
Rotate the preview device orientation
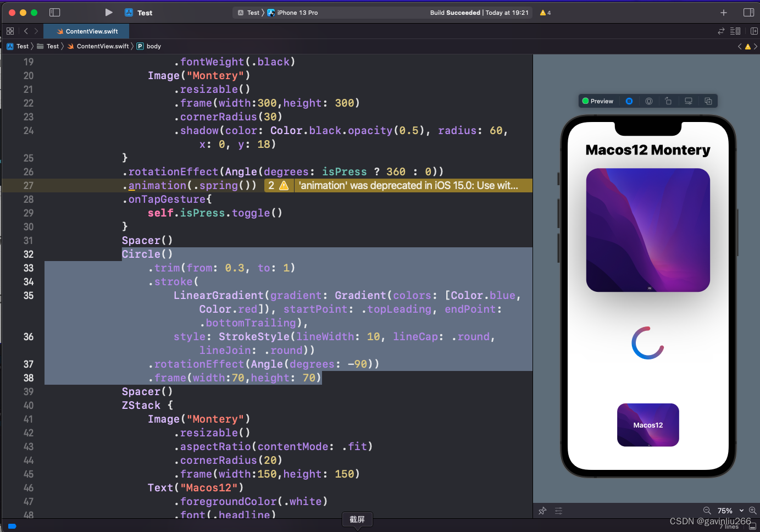tap(668, 101)
